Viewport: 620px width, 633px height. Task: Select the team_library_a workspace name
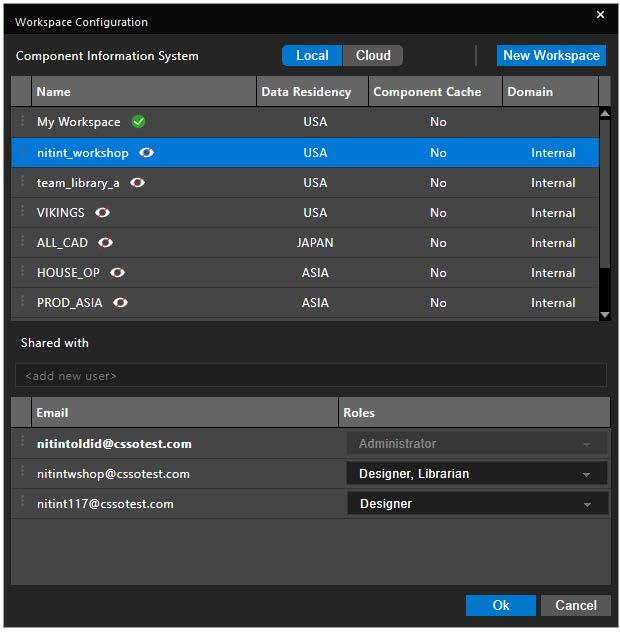pyautogui.click(x=78, y=183)
